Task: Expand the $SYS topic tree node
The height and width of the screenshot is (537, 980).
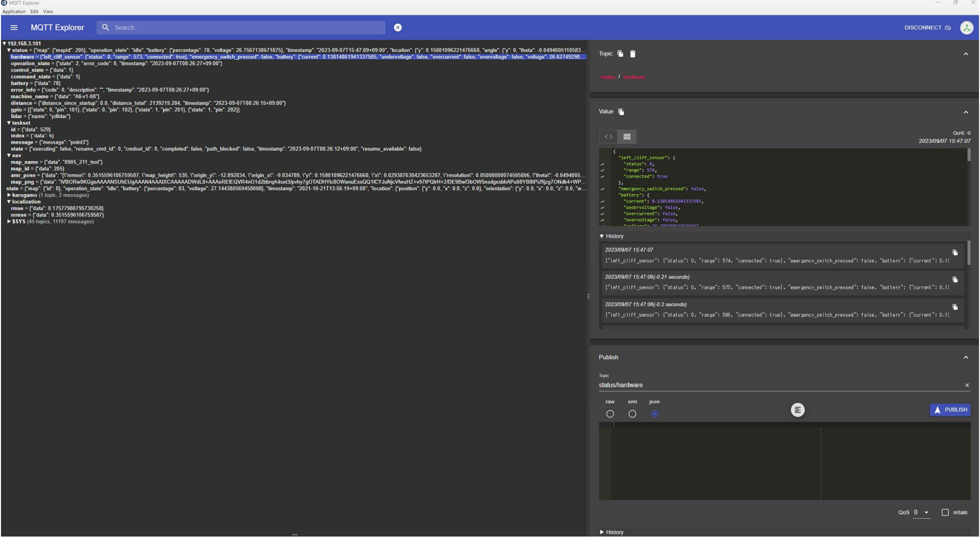Action: coord(9,222)
